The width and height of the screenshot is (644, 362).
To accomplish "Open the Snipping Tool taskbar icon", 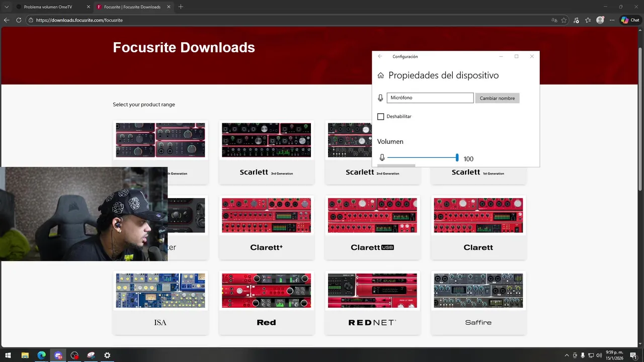I will (x=91, y=355).
